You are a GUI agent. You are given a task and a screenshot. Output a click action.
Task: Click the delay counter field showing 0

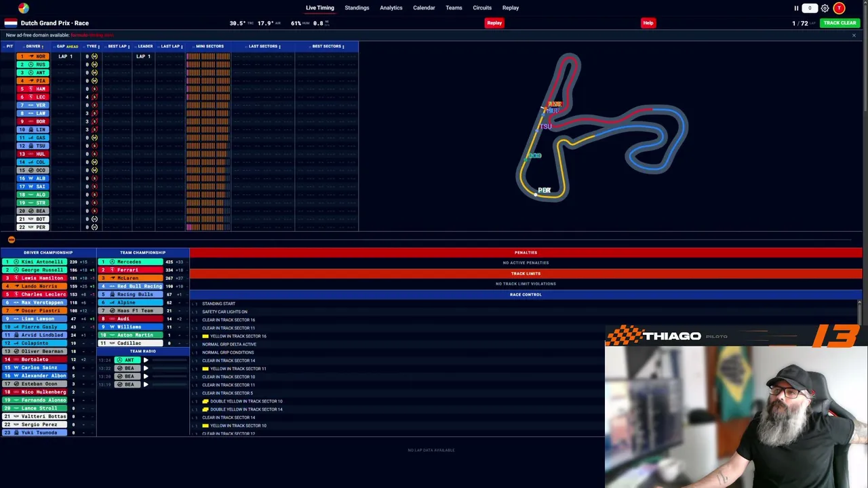point(810,8)
